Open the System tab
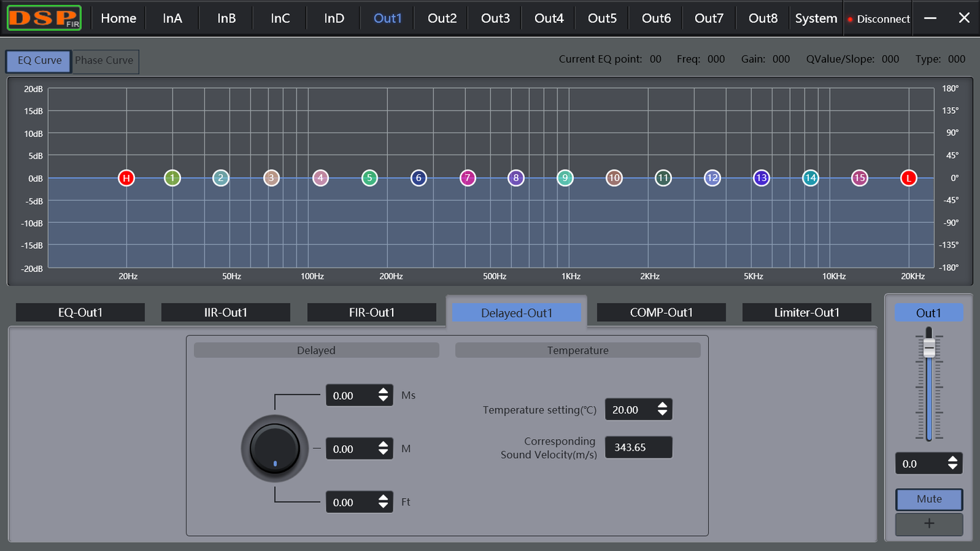 tap(816, 18)
